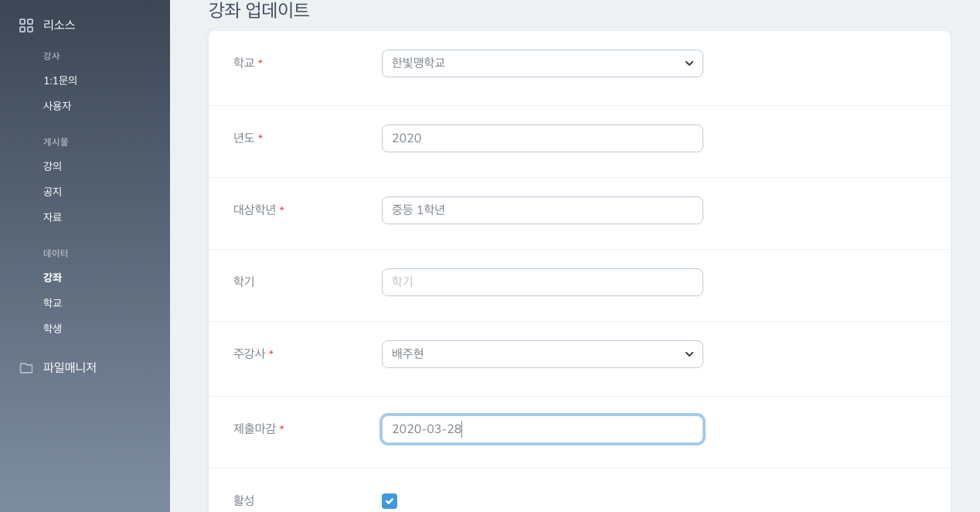The image size is (980, 512).
Task: Open the 학교 dropdown showing 한빛맹학교
Action: (x=541, y=63)
